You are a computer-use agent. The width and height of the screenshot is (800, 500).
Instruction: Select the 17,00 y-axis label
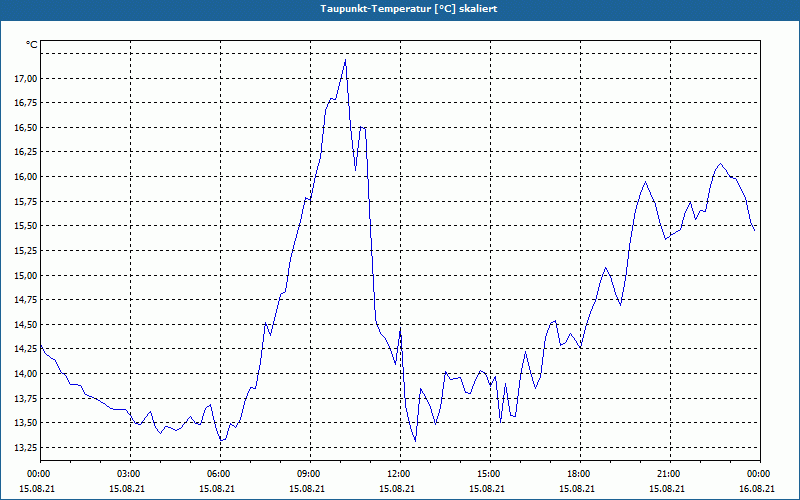[x=26, y=78]
